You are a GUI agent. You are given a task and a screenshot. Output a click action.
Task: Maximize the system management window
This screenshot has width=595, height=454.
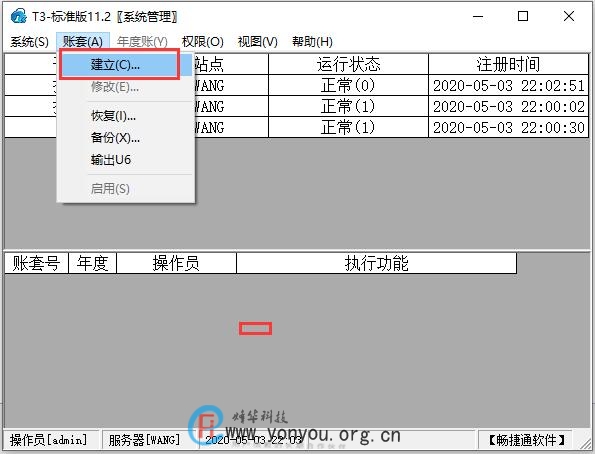[x=523, y=16]
